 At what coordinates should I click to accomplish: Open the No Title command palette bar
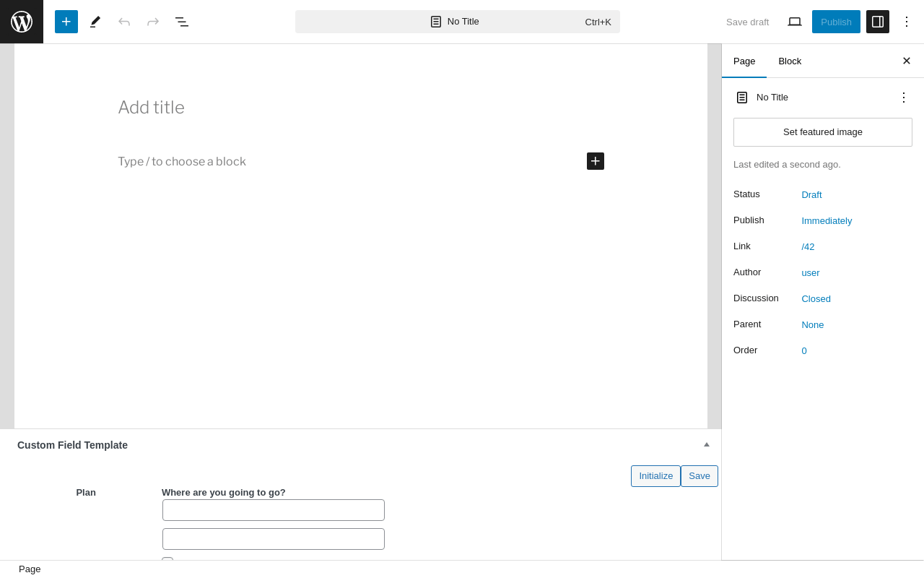point(457,22)
